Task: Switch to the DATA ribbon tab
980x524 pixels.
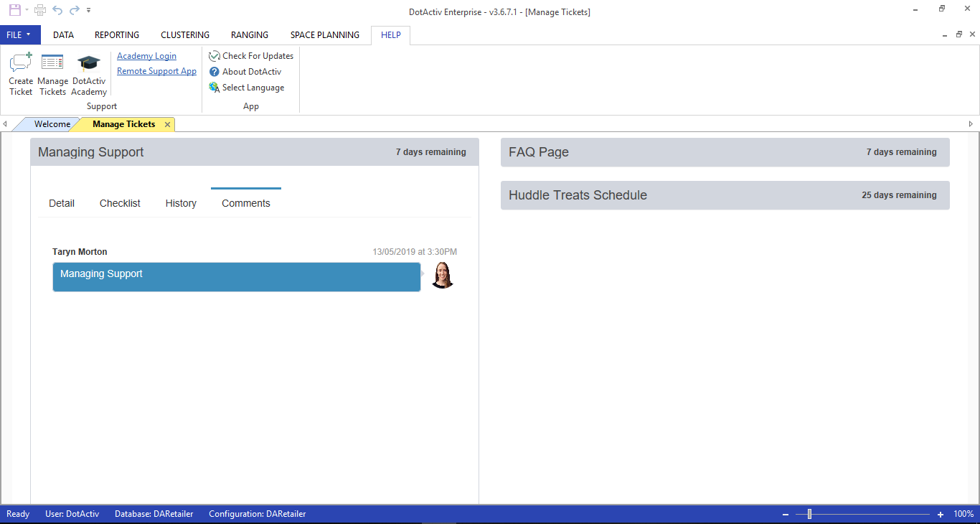Action: [64, 34]
